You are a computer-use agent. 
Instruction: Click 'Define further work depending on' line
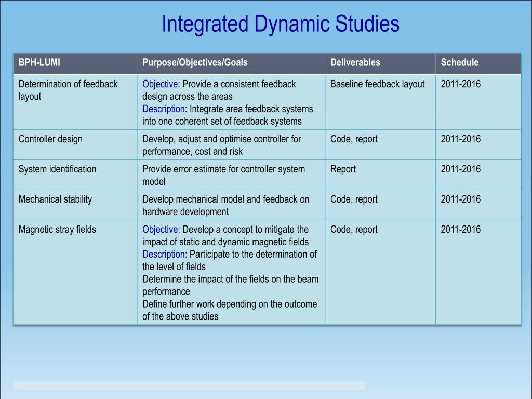230,304
